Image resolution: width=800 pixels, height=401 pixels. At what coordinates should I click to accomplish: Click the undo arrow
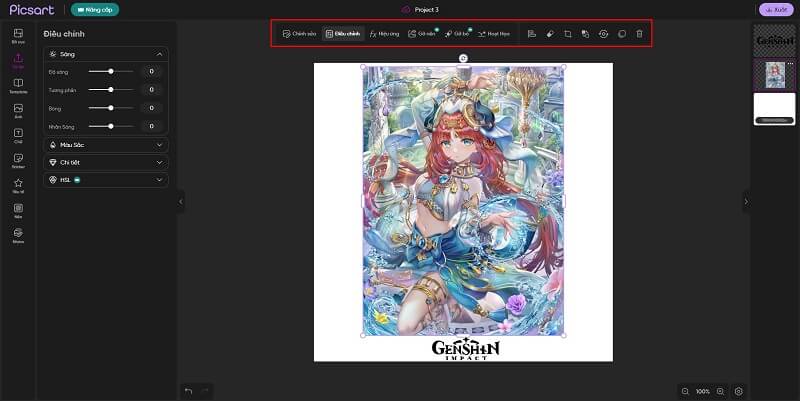click(x=188, y=391)
